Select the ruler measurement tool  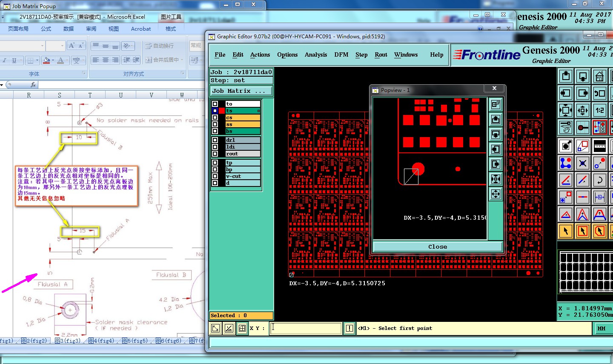[x=599, y=146]
